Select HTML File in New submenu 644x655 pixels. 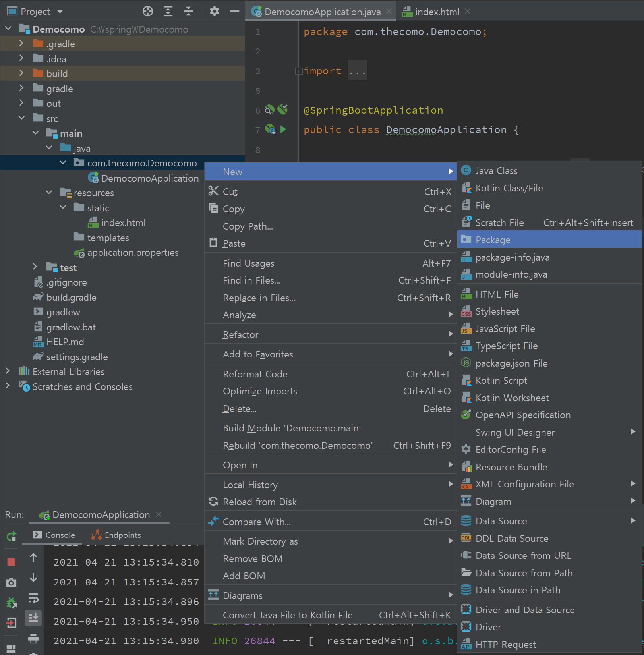(x=549, y=294)
